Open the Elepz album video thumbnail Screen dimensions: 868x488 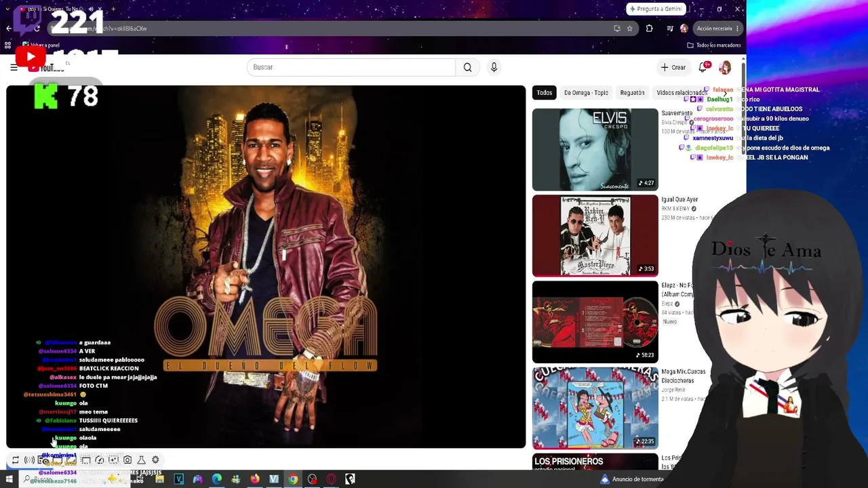[595, 322]
